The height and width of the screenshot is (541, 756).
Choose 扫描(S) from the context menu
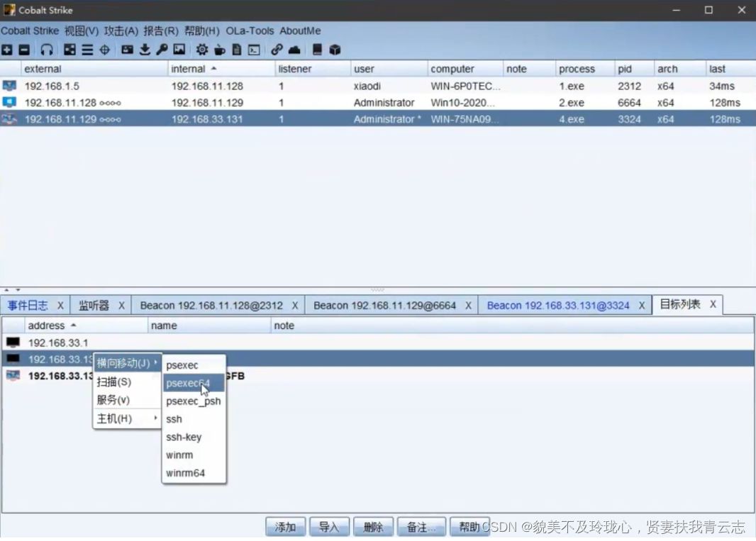(127, 382)
